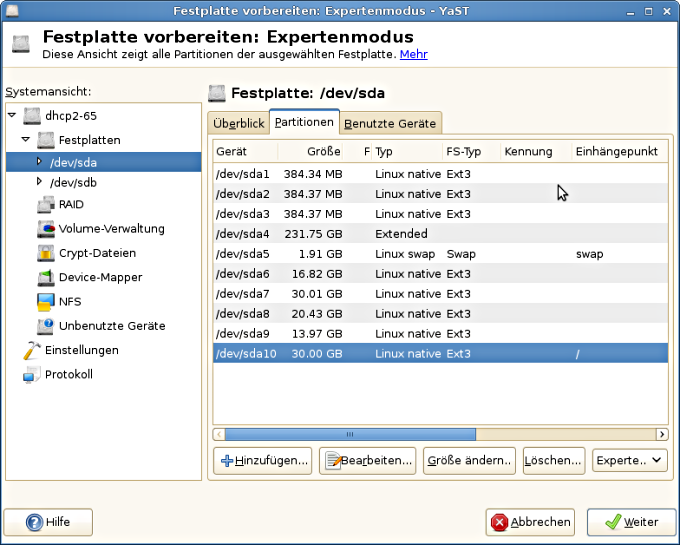Click the horizontal scrollbar thumb

coord(350,434)
